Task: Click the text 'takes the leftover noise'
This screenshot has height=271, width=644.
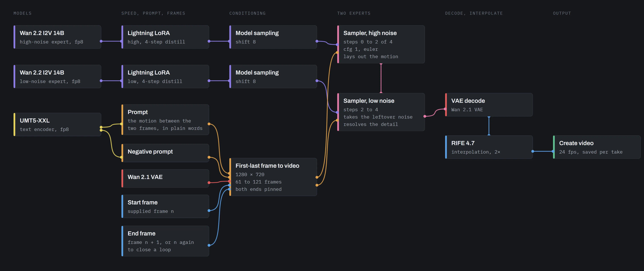Action: click(x=378, y=117)
